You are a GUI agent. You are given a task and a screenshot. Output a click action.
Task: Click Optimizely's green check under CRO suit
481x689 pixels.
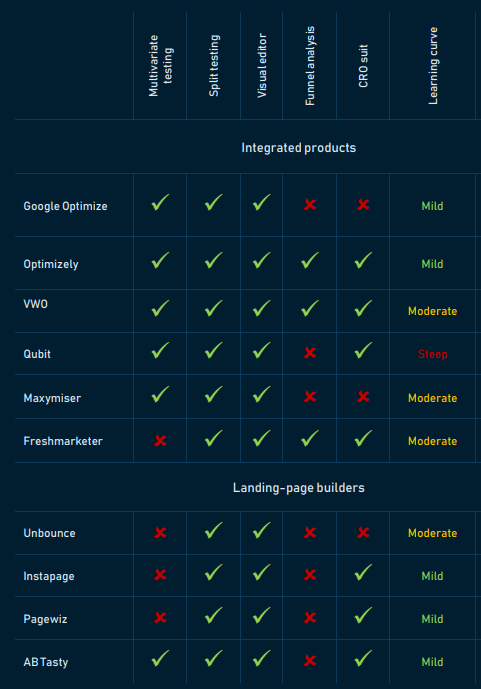click(x=363, y=260)
